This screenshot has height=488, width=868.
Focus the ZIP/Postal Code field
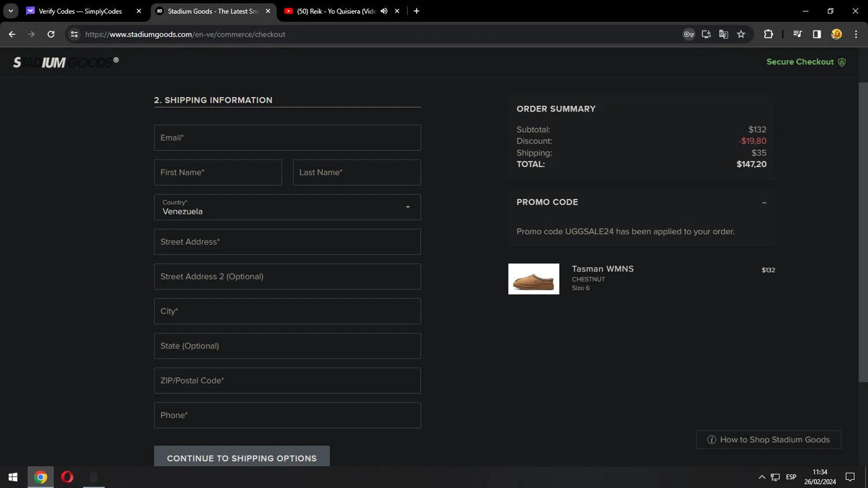point(287,380)
